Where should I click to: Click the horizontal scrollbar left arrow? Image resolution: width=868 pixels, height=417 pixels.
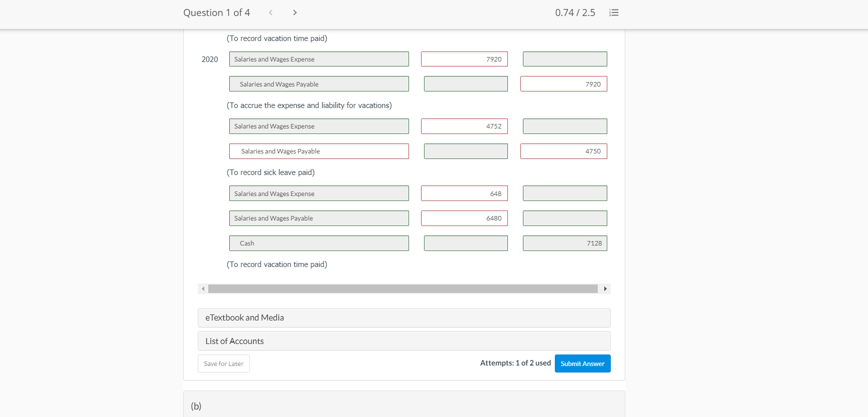(203, 289)
